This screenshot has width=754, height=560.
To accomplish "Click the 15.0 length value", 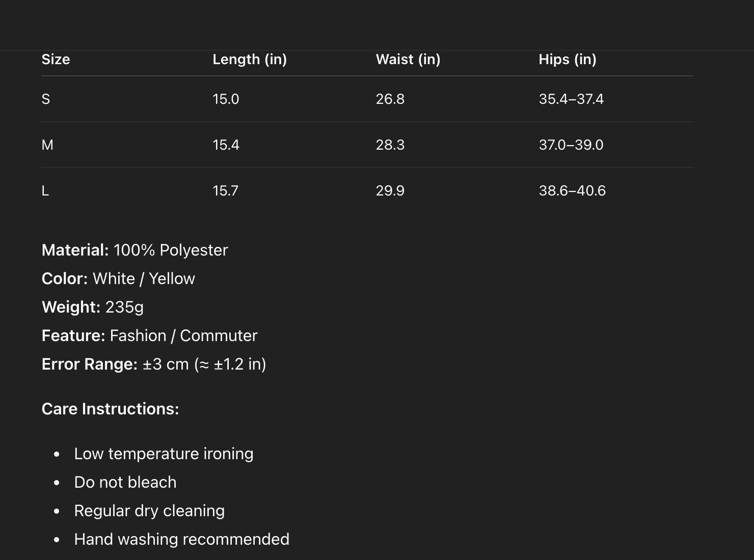I will tap(226, 99).
